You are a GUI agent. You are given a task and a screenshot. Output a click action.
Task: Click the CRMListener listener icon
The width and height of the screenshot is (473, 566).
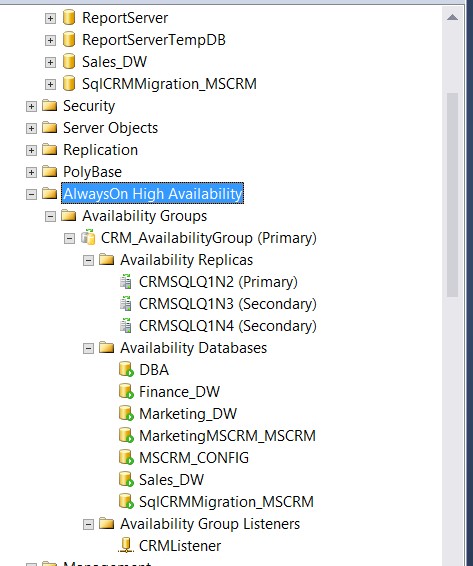click(x=126, y=545)
